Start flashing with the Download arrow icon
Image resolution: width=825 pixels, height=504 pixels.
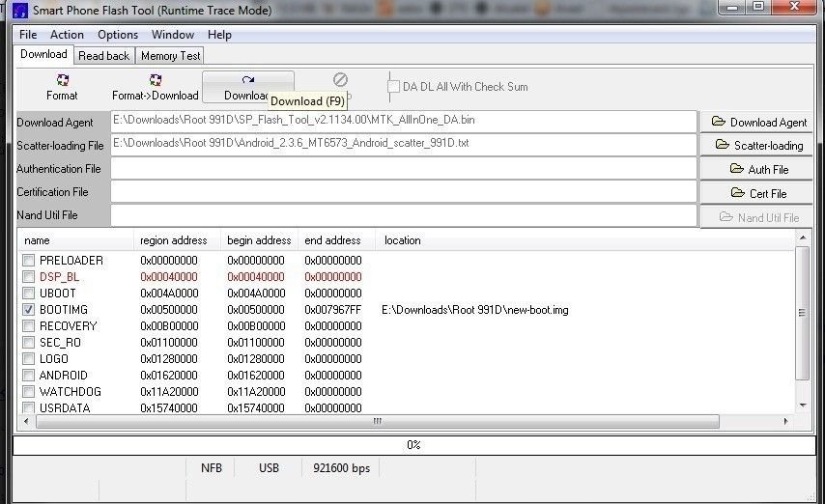point(248,79)
